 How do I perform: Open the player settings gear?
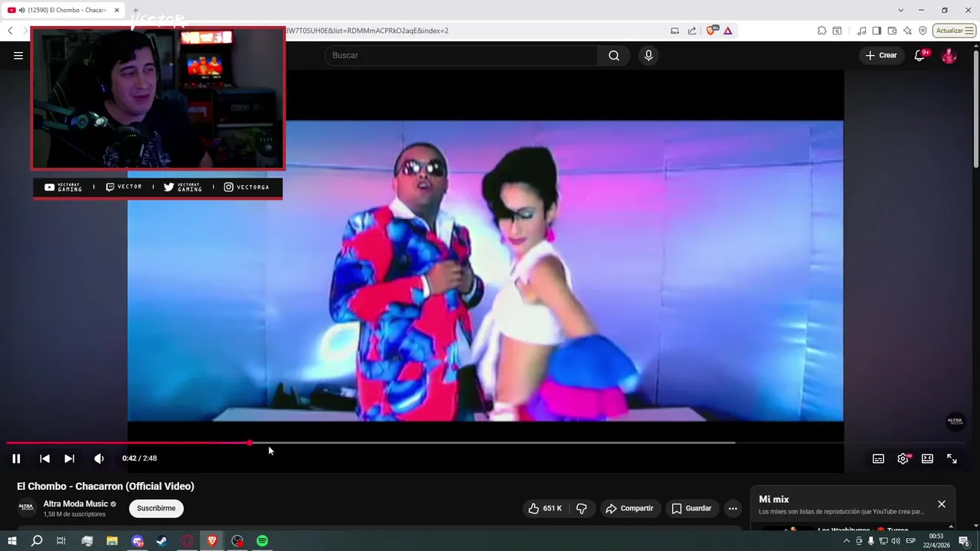903,458
